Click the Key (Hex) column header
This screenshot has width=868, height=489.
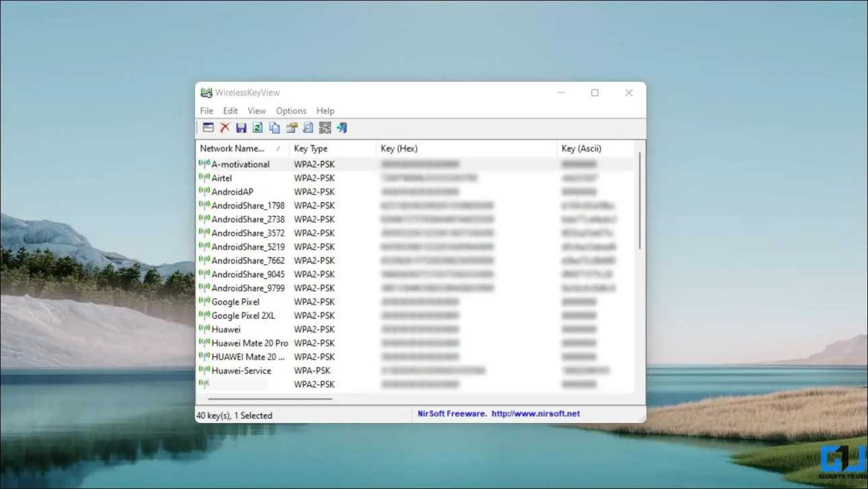click(399, 148)
